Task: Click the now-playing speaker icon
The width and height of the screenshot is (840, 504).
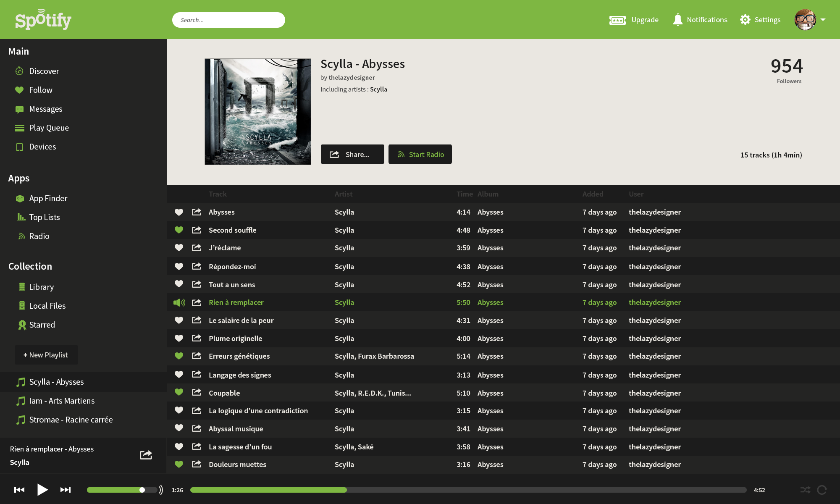Action: click(x=179, y=302)
